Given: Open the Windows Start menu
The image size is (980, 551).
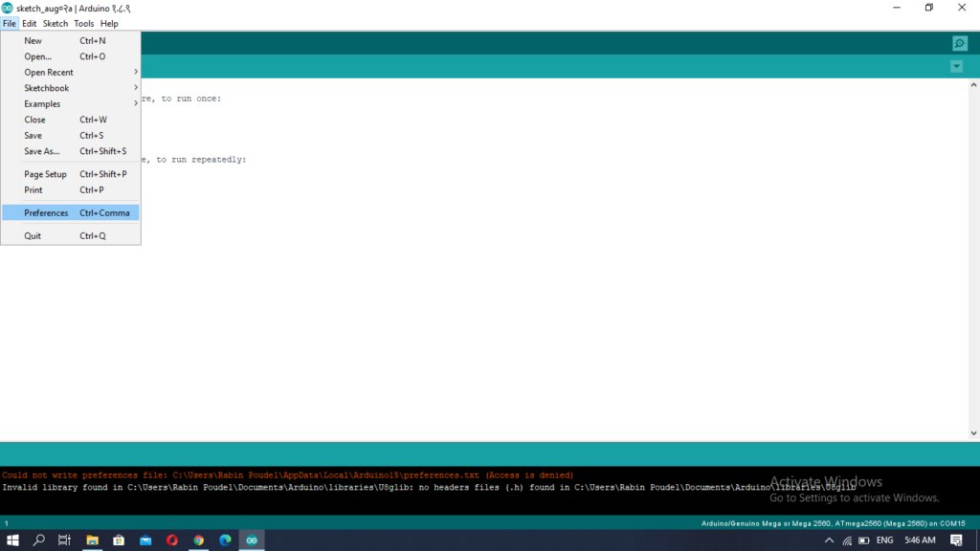Looking at the screenshot, I should point(12,540).
